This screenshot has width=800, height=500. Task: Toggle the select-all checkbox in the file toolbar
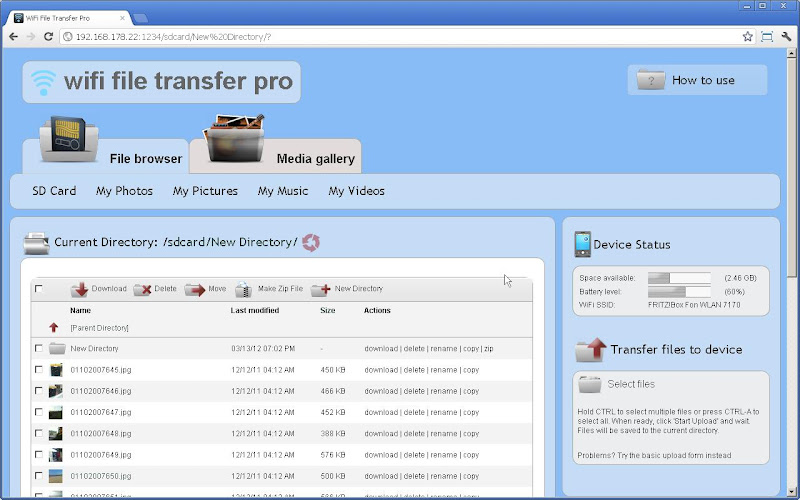[38, 289]
